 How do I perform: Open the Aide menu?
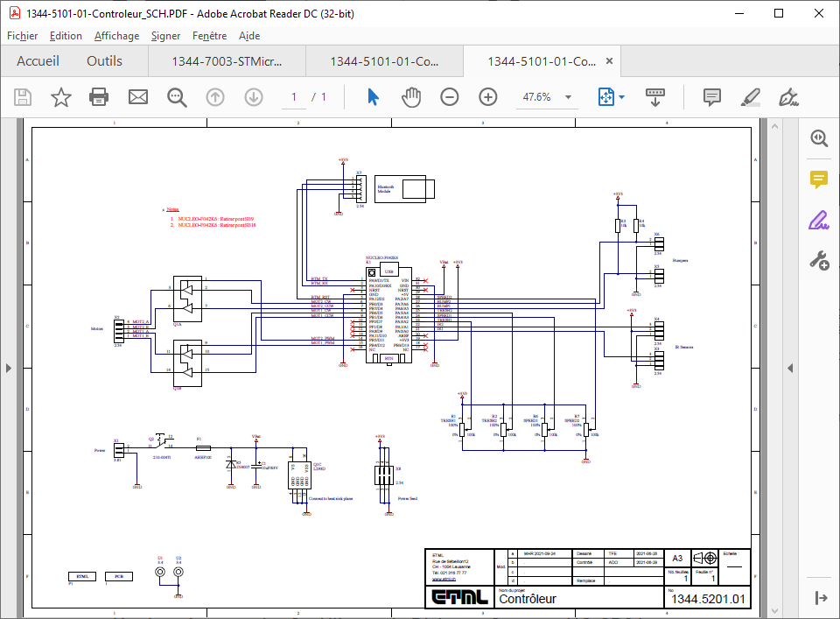(249, 36)
